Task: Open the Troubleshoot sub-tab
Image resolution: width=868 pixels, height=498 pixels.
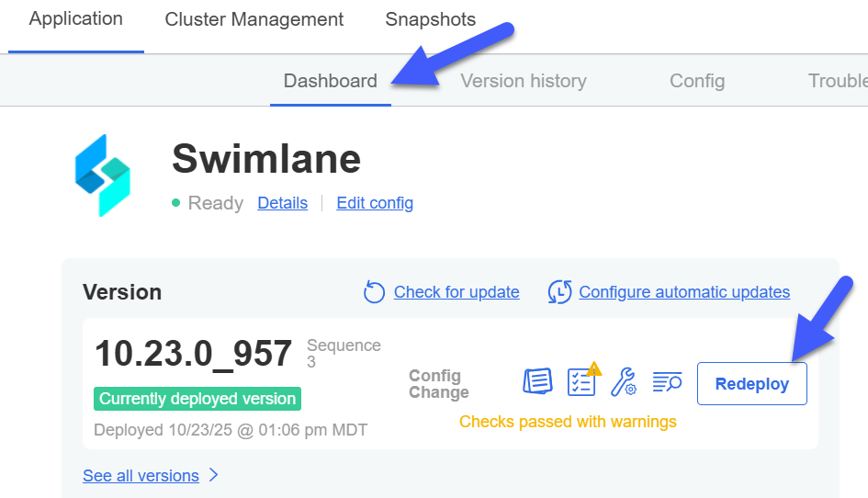Action: (x=838, y=81)
